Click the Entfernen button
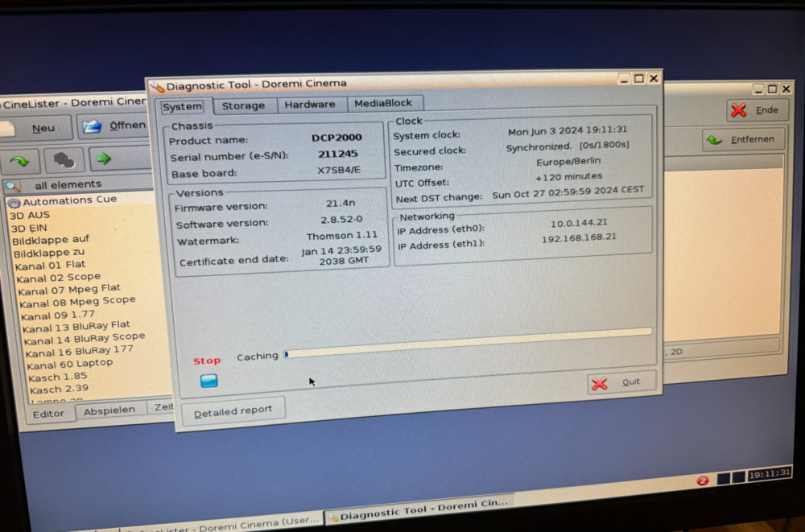This screenshot has height=532, width=805. click(743, 140)
